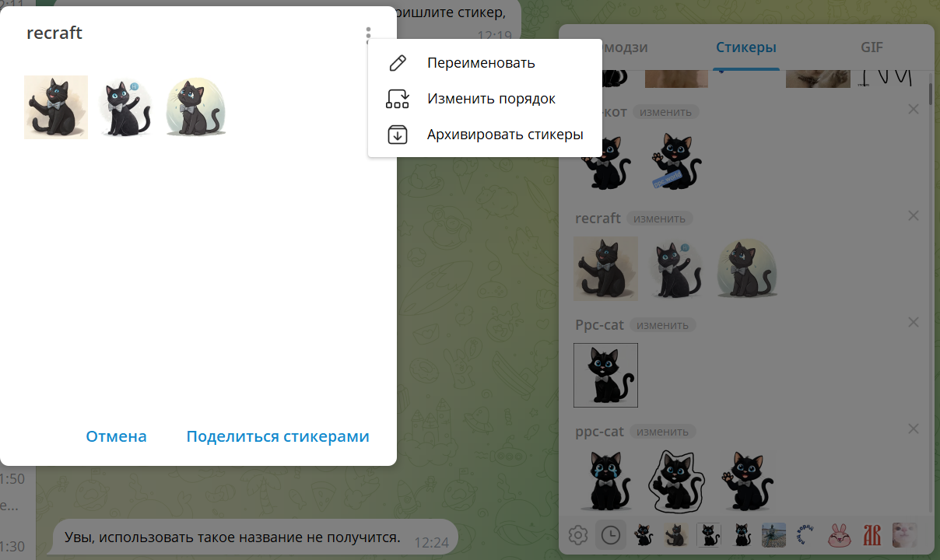Select the white cat face sticker pack

pos(904,535)
